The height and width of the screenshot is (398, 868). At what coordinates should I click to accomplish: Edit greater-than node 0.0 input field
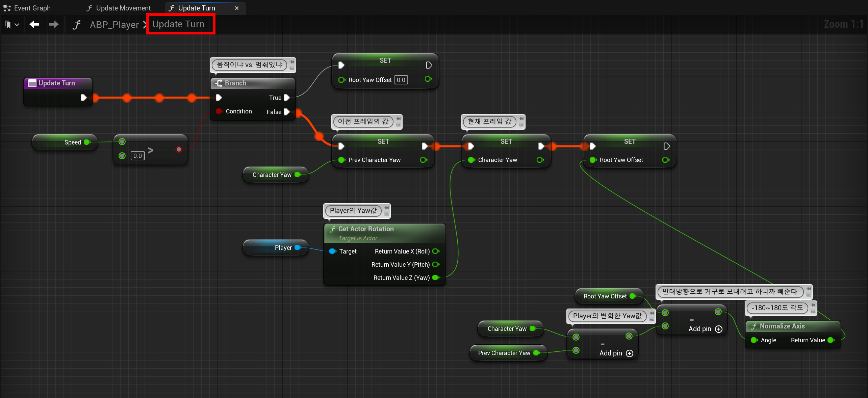click(x=137, y=156)
